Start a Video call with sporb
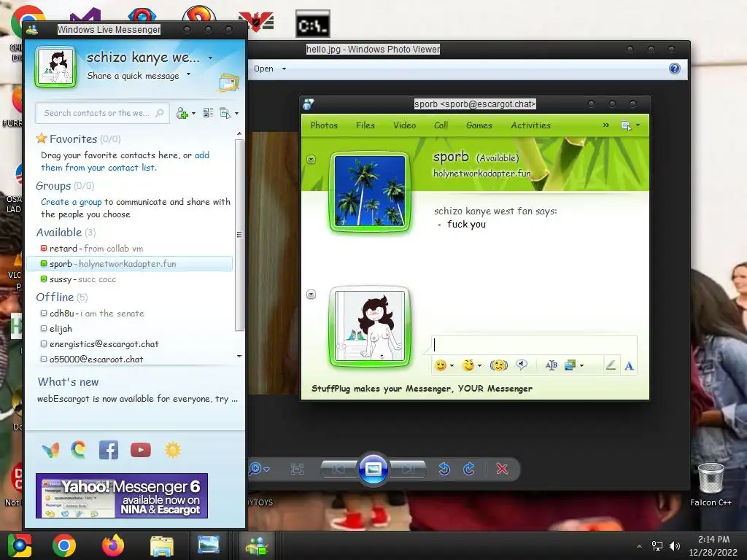The width and height of the screenshot is (747, 560). click(x=404, y=125)
